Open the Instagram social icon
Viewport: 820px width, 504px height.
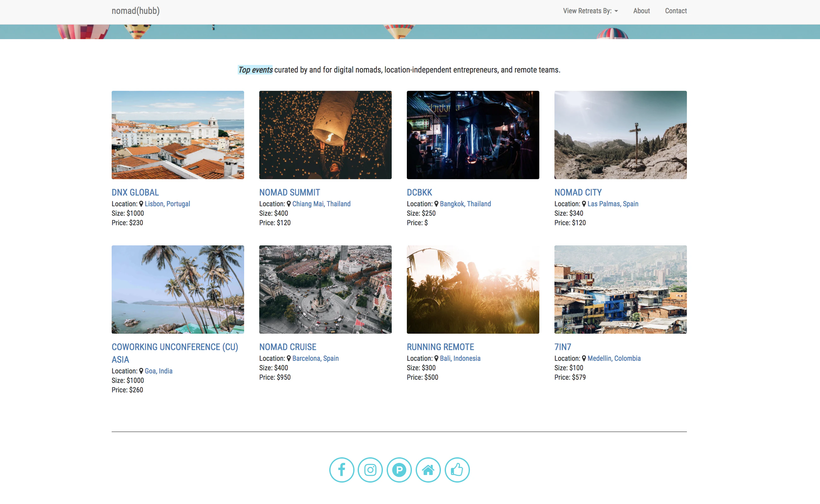pyautogui.click(x=370, y=470)
